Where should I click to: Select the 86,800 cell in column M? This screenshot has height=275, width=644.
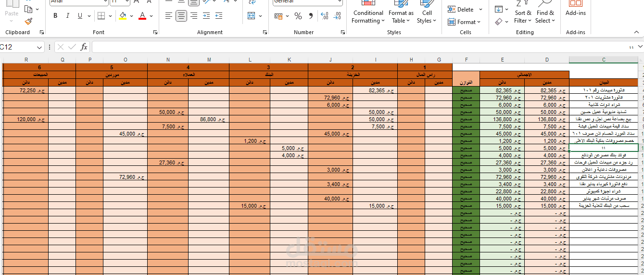[x=209, y=119]
